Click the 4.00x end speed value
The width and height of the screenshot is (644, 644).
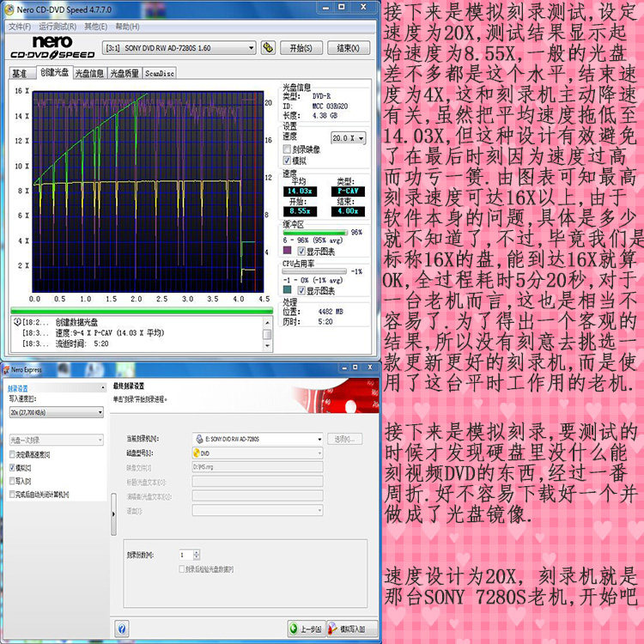point(349,211)
